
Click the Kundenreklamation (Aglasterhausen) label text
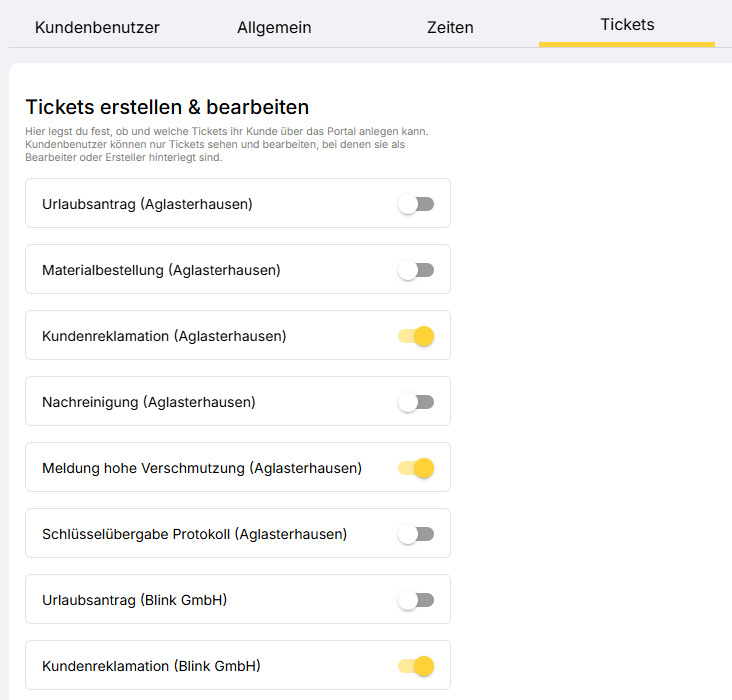(x=164, y=336)
